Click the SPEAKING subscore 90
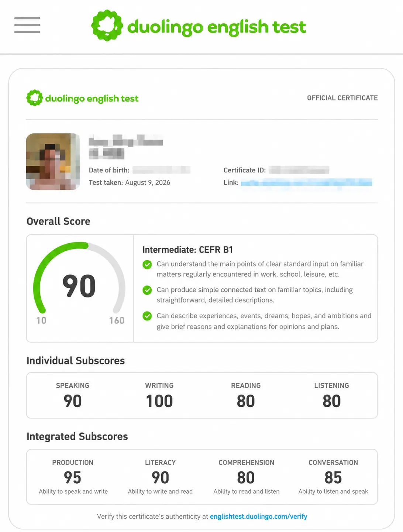 [x=73, y=401]
